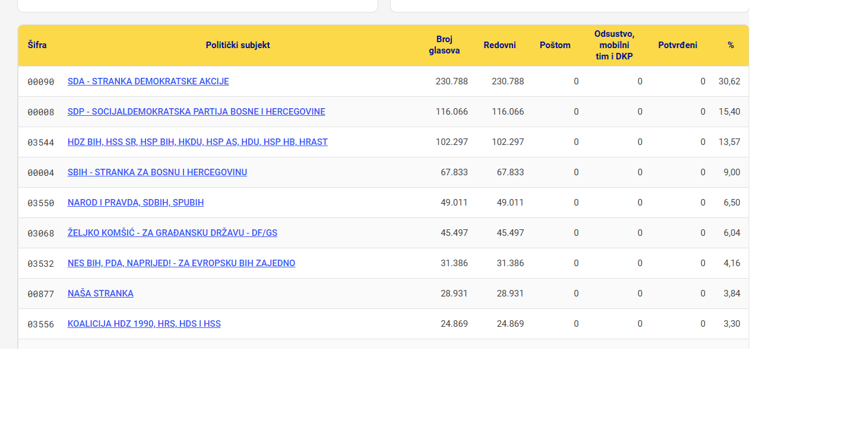This screenshot has width=868, height=445.
Task: Select code 00008 in SDP row
Action: click(40, 112)
